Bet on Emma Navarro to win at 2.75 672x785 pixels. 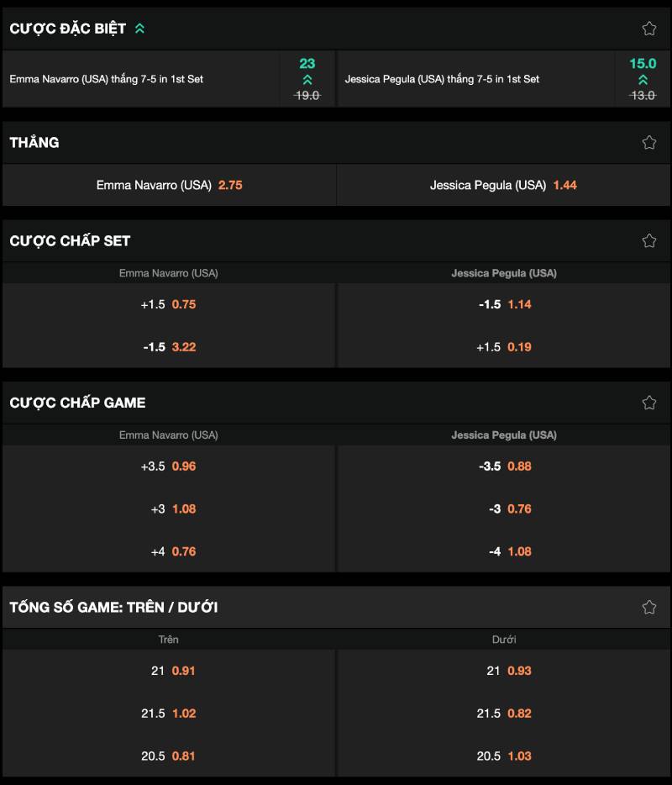point(169,185)
